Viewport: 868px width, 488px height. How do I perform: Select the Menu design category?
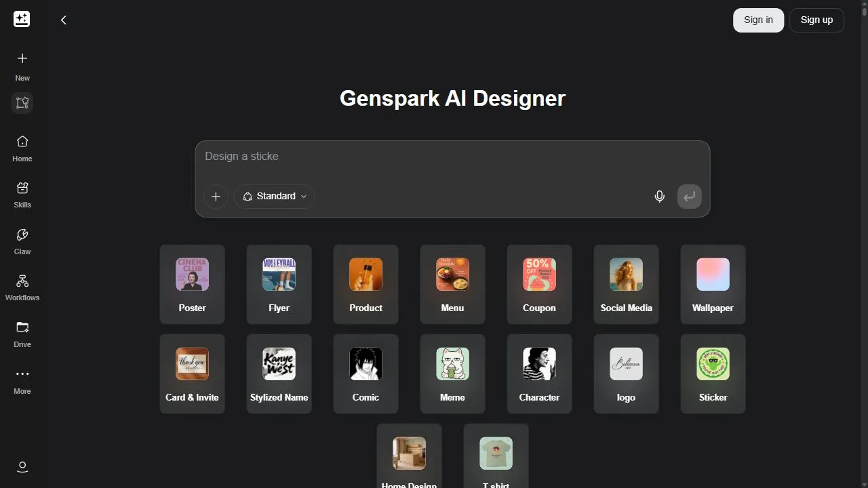452,285
